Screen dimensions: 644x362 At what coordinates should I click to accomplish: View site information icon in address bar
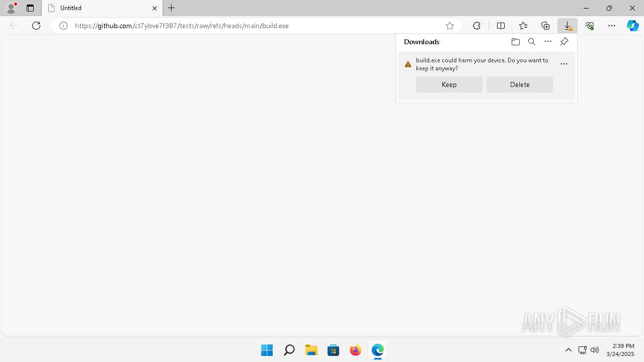pos(63,26)
